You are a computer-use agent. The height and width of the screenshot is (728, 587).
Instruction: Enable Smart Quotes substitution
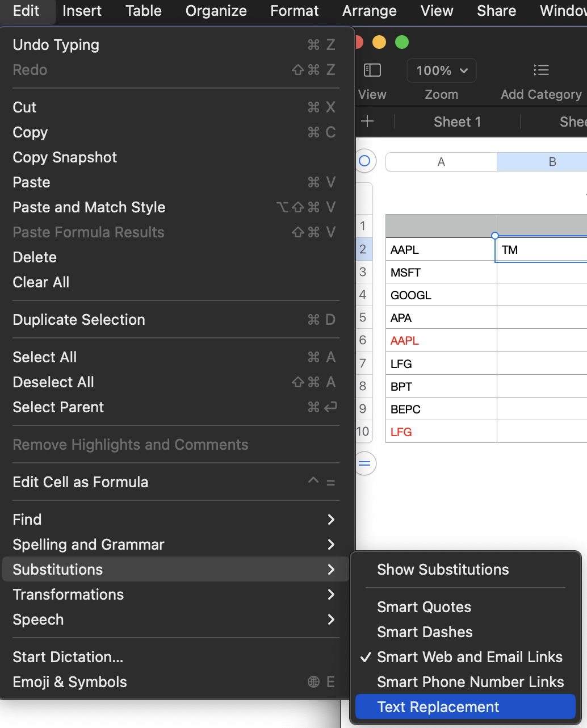pyautogui.click(x=424, y=607)
